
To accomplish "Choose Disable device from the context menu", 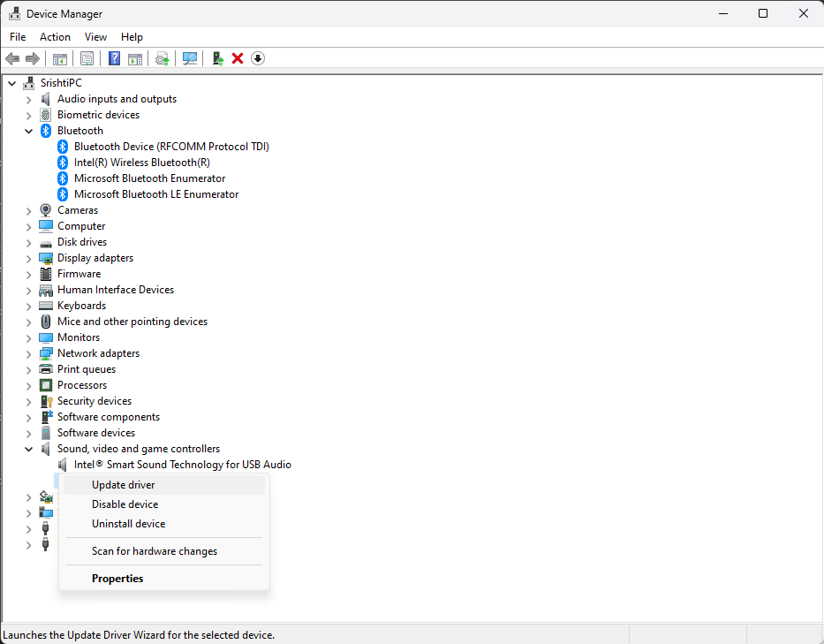I will coord(164,504).
